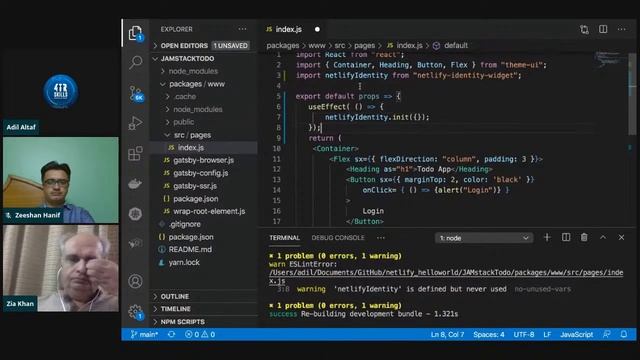Open the Live Share icon in activity bar

point(135,243)
